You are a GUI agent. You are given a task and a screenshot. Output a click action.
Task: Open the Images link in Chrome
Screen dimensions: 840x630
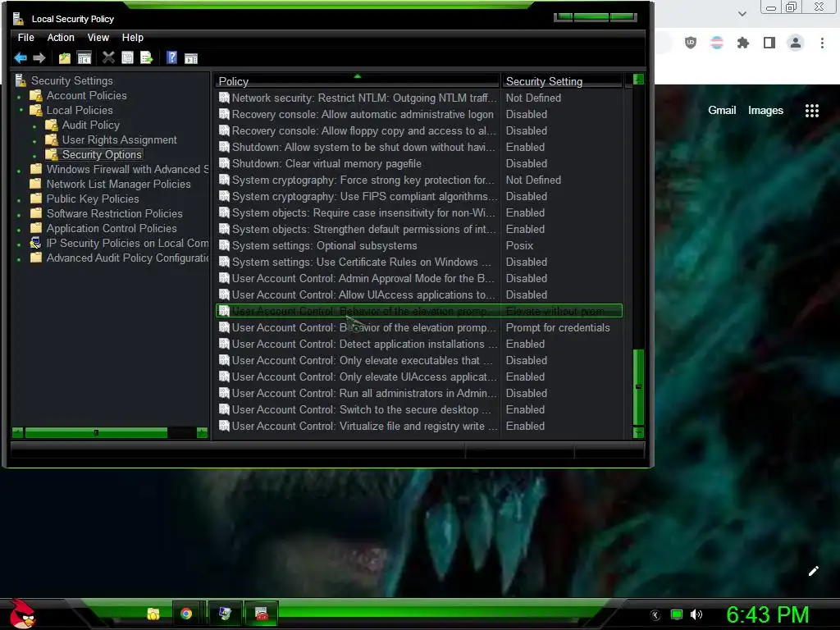pos(765,111)
